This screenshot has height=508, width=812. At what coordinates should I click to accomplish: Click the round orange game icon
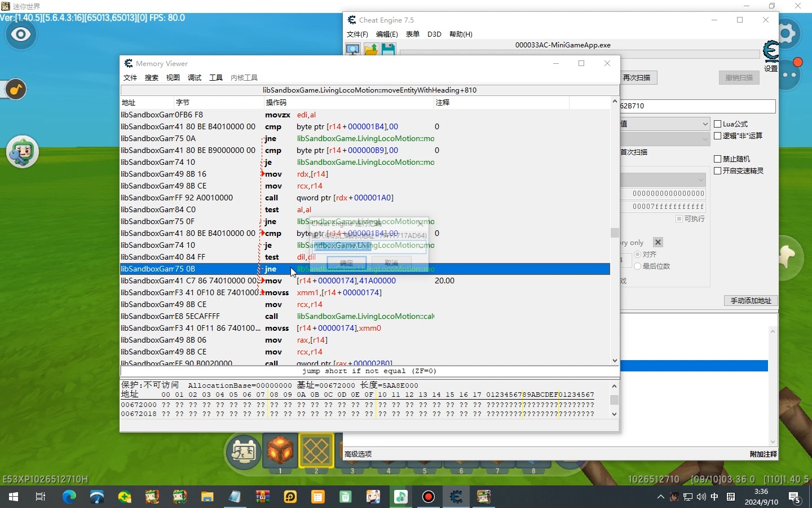tap(16, 89)
